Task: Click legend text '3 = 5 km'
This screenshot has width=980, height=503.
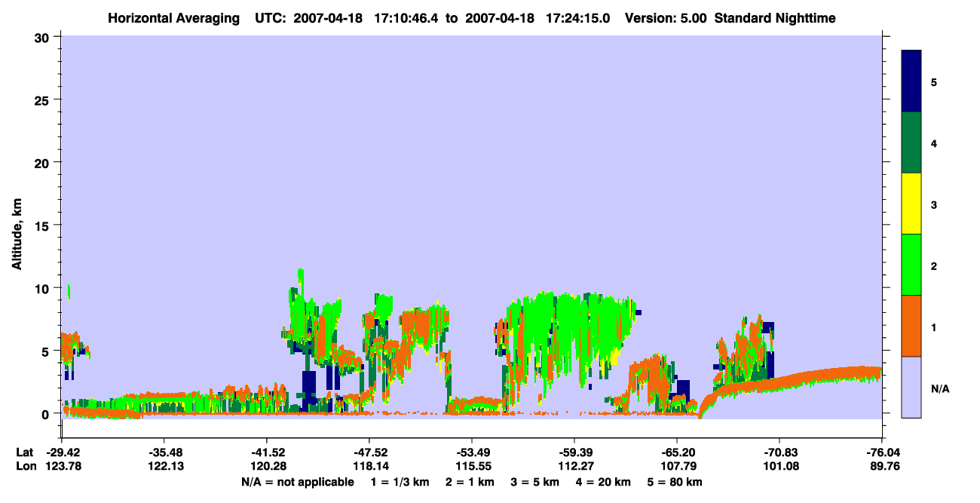Action: 535,482
